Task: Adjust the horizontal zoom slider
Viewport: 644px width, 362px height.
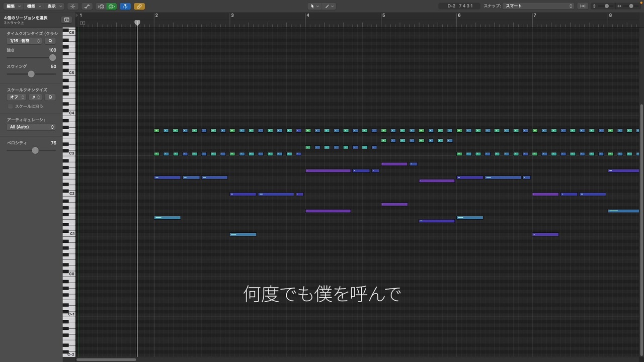Action: point(631,6)
